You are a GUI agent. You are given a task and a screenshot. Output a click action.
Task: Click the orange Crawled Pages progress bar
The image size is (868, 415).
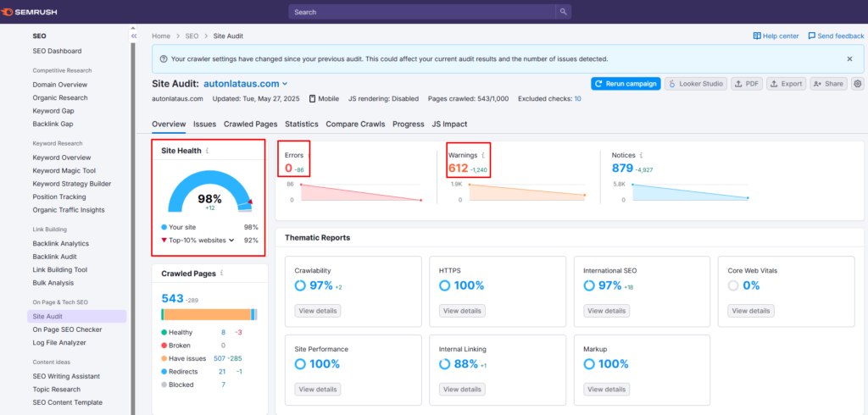[x=203, y=314]
